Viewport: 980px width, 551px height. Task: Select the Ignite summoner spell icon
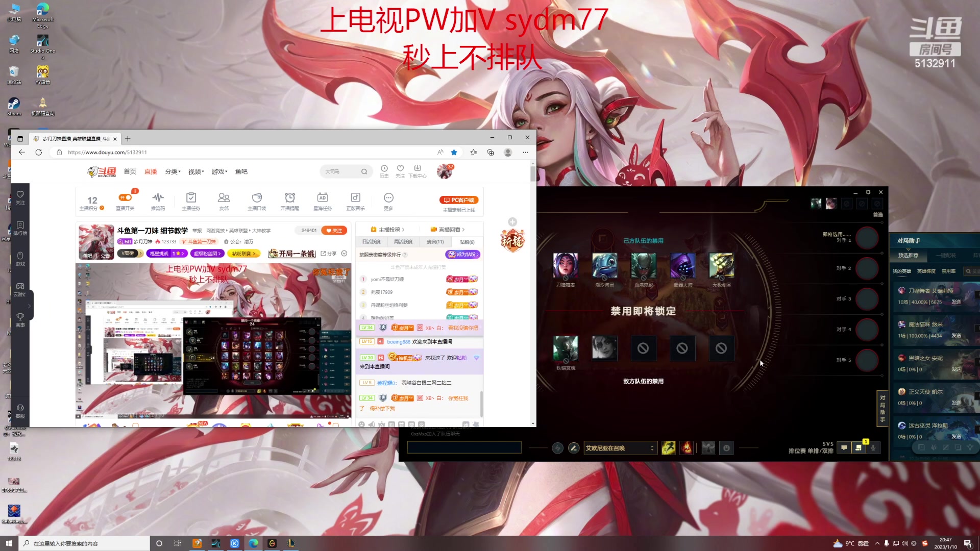click(687, 448)
